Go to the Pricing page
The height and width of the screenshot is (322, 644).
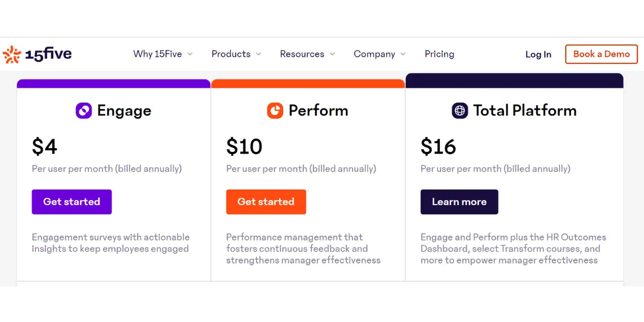[x=440, y=54]
